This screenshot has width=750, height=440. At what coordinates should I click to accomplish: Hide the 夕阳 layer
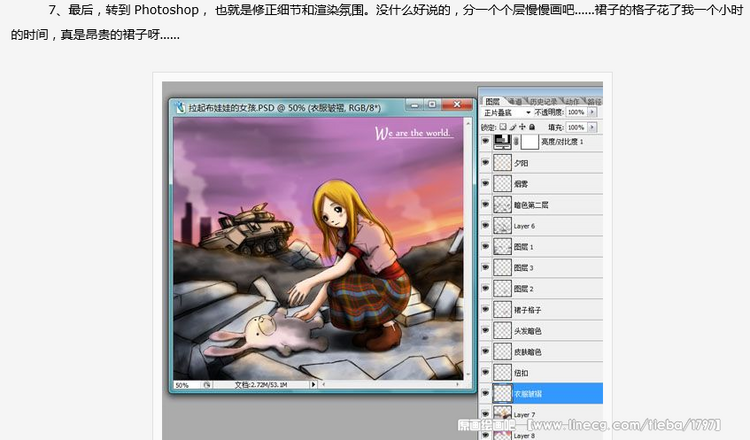coord(485,163)
